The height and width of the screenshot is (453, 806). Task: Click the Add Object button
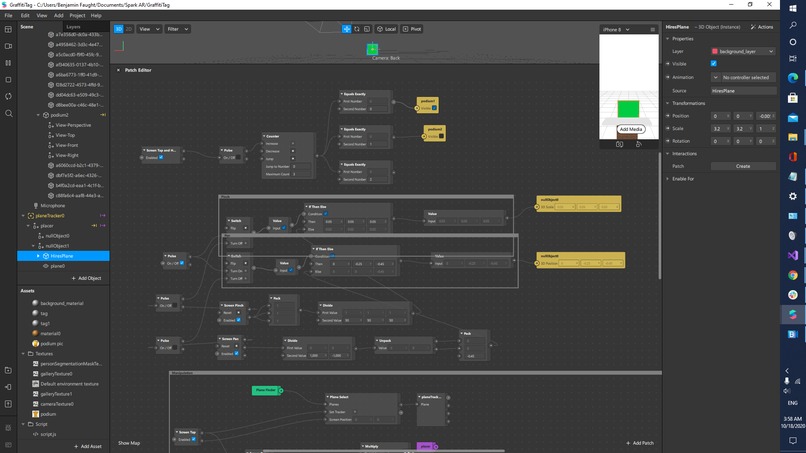click(x=86, y=278)
